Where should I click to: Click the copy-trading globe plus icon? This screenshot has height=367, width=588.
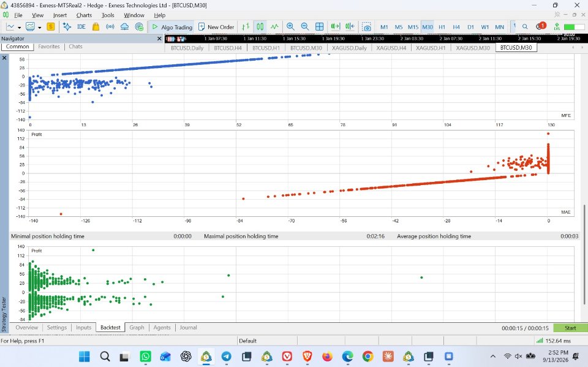pos(139,26)
